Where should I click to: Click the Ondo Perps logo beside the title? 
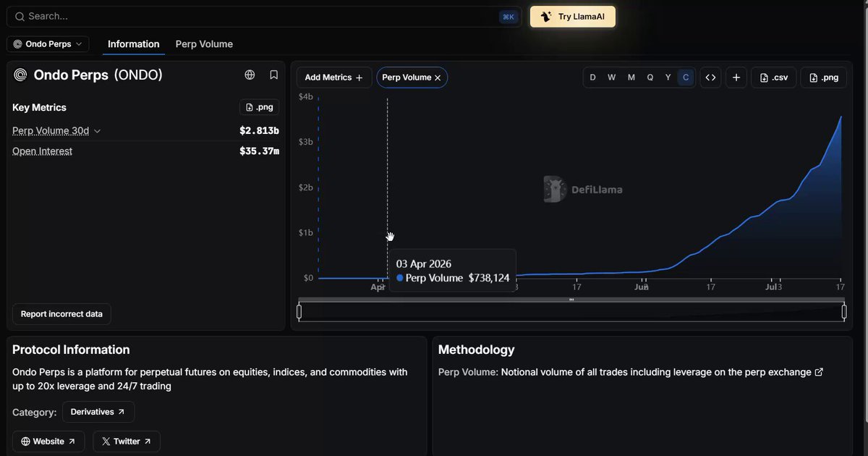20,75
